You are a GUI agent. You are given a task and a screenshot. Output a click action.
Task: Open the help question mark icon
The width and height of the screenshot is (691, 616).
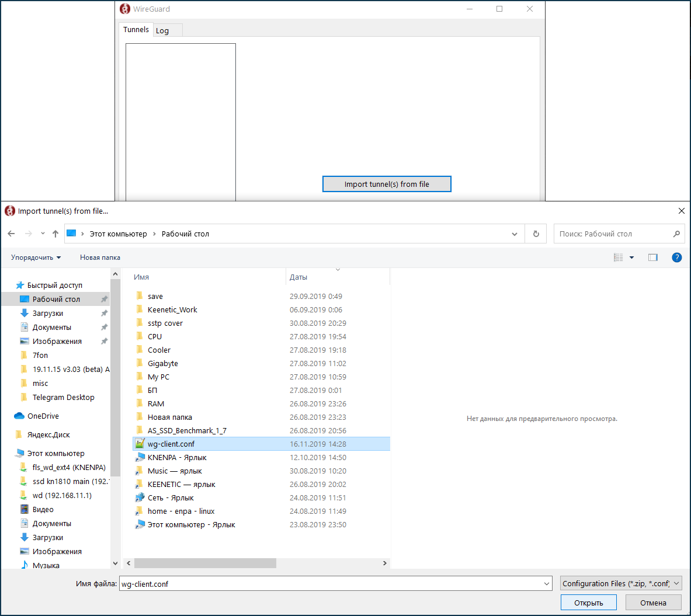pos(676,257)
